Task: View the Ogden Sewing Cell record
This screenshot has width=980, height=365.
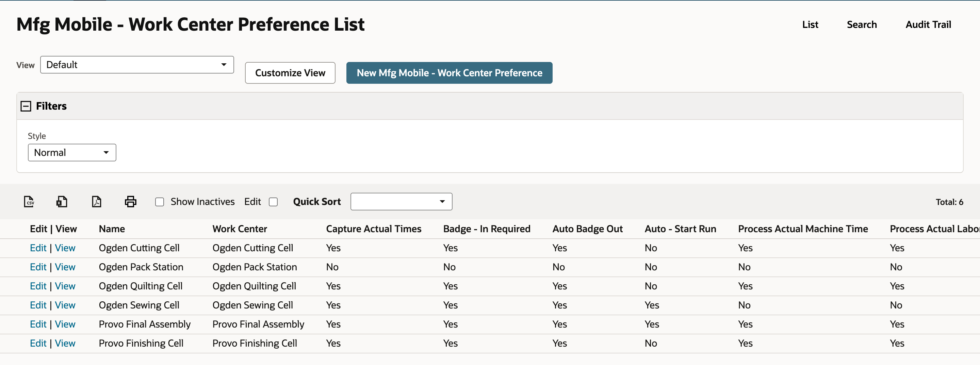Action: (65, 305)
